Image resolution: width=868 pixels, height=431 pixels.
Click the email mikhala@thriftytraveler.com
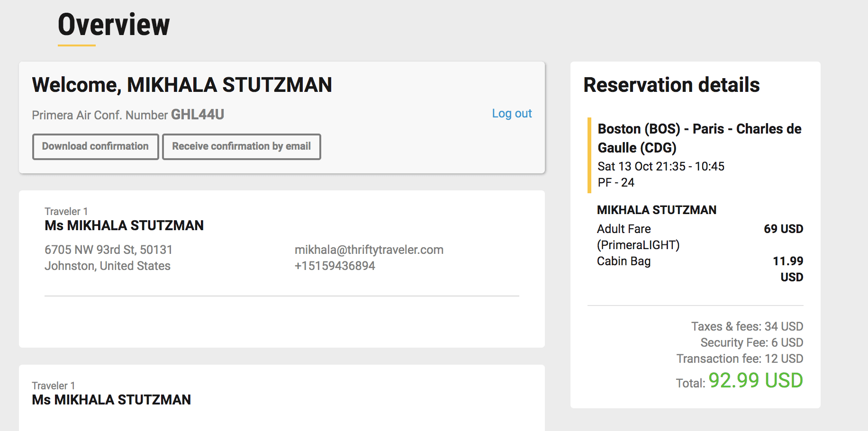[369, 250]
